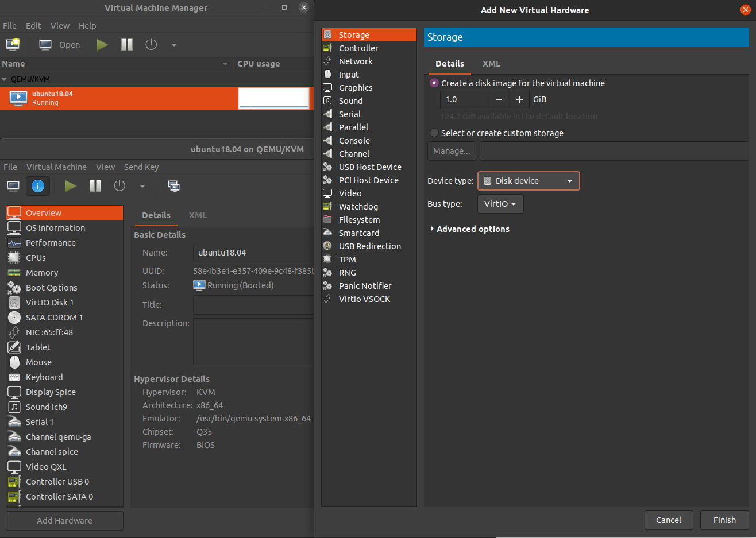Select Controller hardware type
The height and width of the screenshot is (538, 756).
[x=369, y=48]
